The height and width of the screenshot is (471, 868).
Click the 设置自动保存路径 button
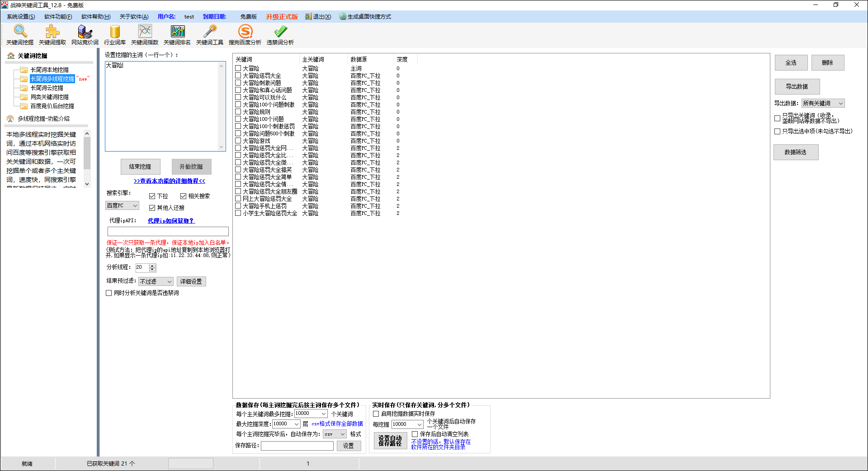click(x=390, y=441)
